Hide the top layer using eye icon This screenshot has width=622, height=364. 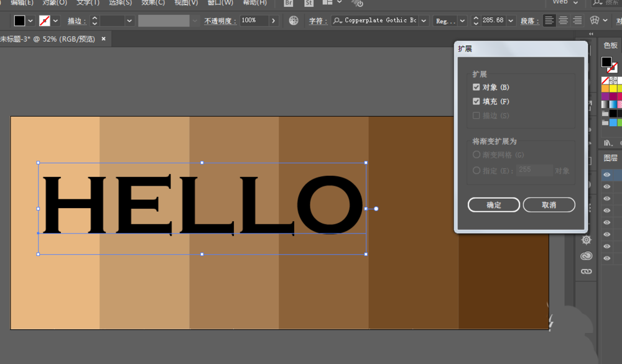click(607, 175)
